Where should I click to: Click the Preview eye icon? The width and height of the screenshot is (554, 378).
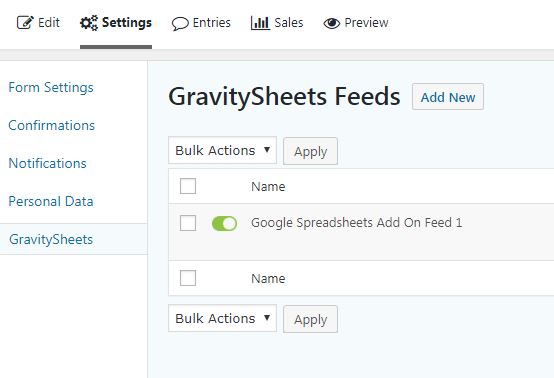click(x=332, y=23)
